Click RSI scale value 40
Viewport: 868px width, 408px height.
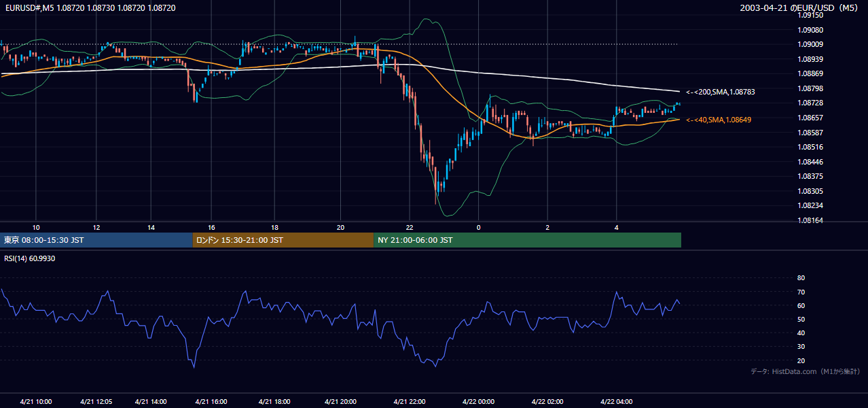801,333
